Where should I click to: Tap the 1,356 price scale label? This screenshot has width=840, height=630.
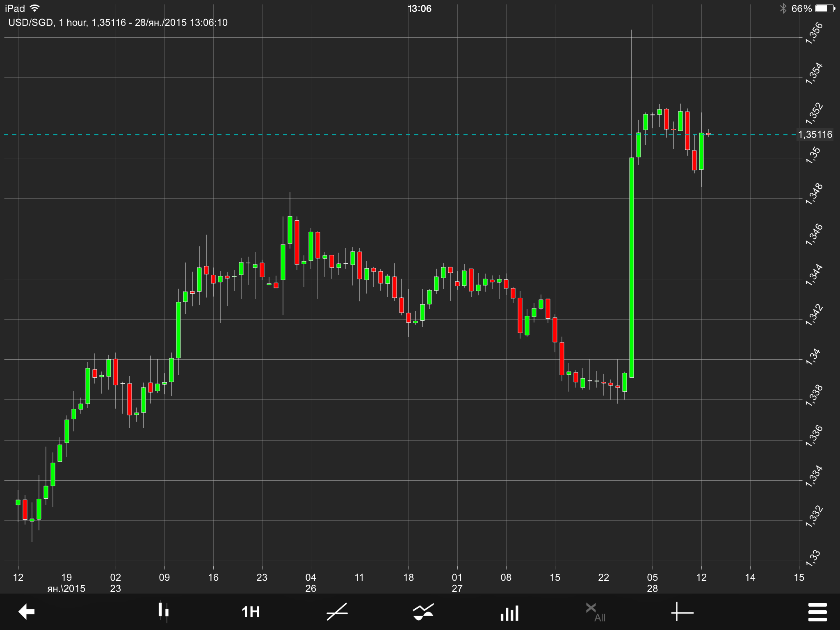[814, 33]
